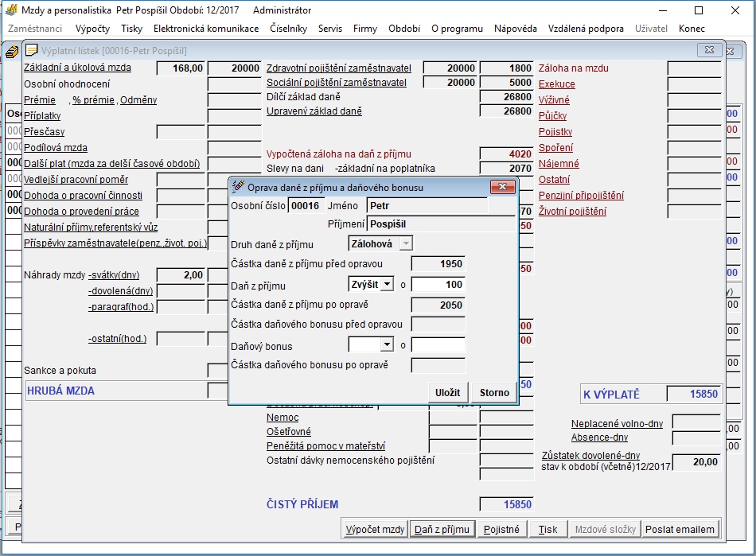Click the Příplatky link
756x556 pixels.
42,115
